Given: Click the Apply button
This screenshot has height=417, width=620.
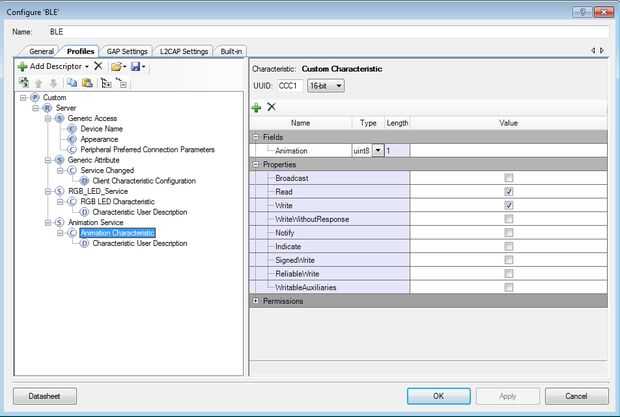Looking at the screenshot, I should (508, 396).
